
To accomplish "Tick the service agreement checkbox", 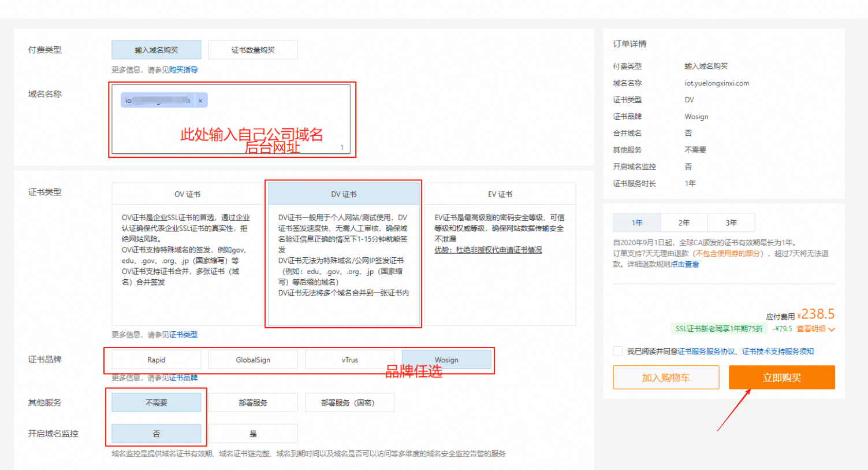I will 618,351.
